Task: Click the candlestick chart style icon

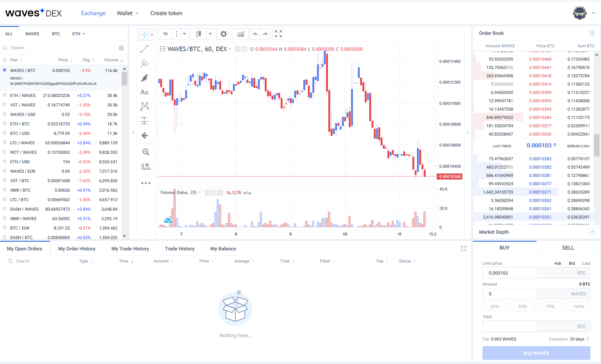Action: 198,34
